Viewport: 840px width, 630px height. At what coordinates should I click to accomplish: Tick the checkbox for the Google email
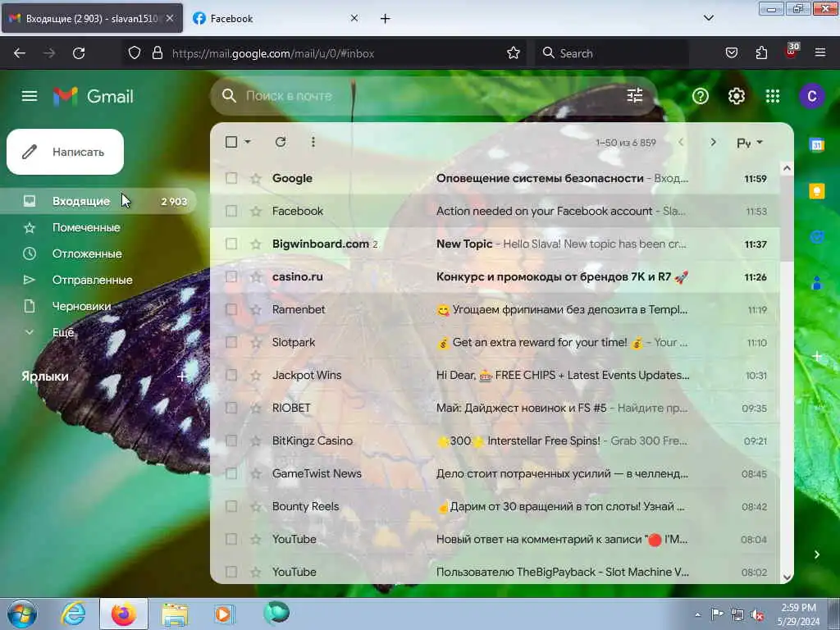[231, 178]
